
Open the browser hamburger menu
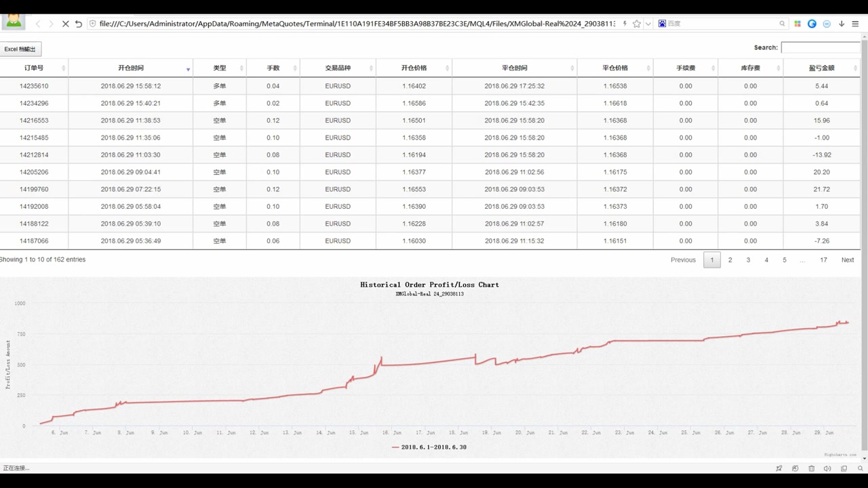(x=855, y=24)
